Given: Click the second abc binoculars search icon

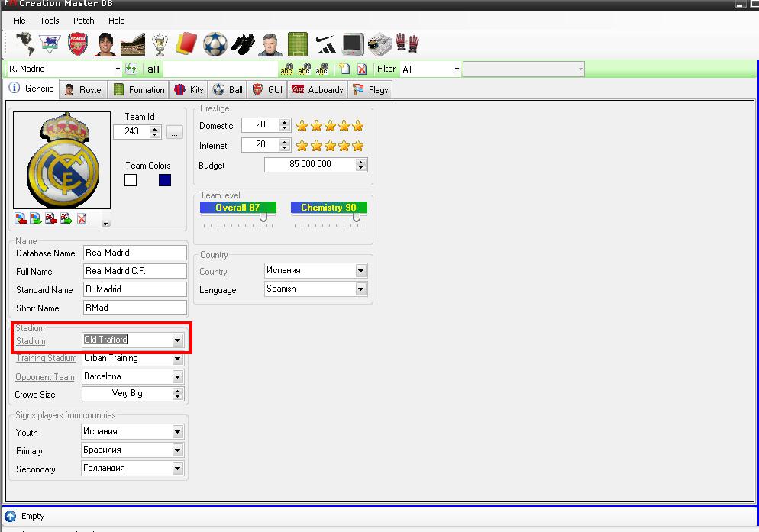Looking at the screenshot, I should [x=304, y=69].
